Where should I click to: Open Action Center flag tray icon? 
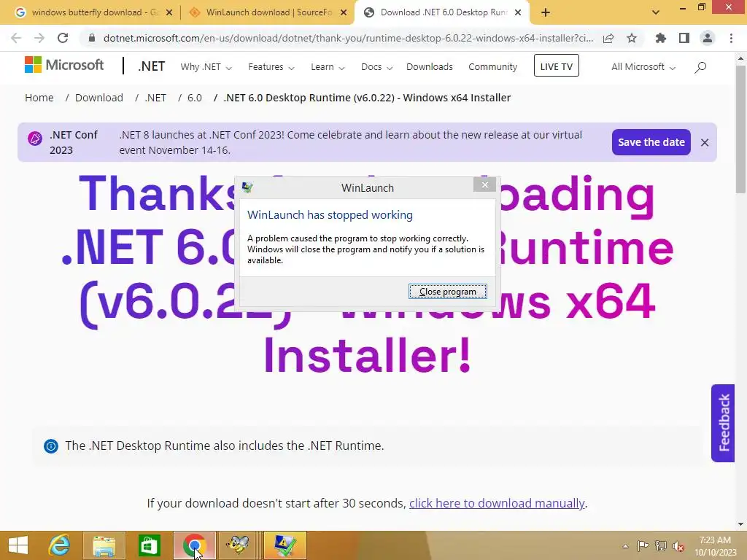point(643,545)
